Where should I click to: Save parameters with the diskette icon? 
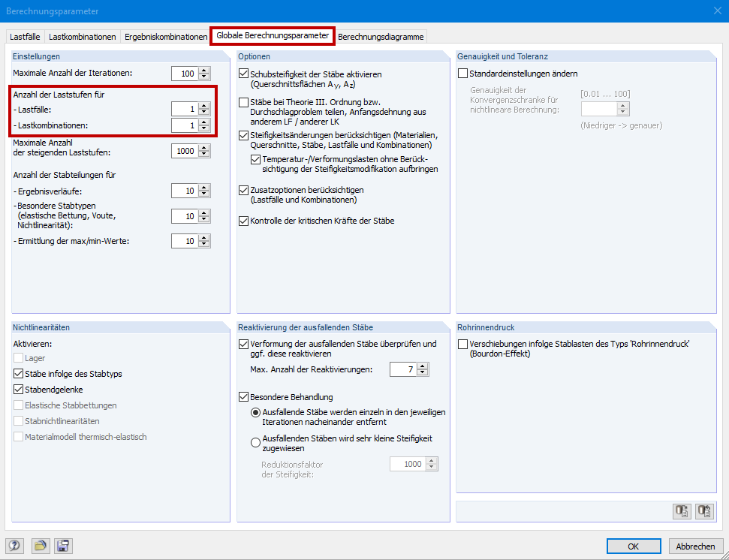[x=63, y=546]
